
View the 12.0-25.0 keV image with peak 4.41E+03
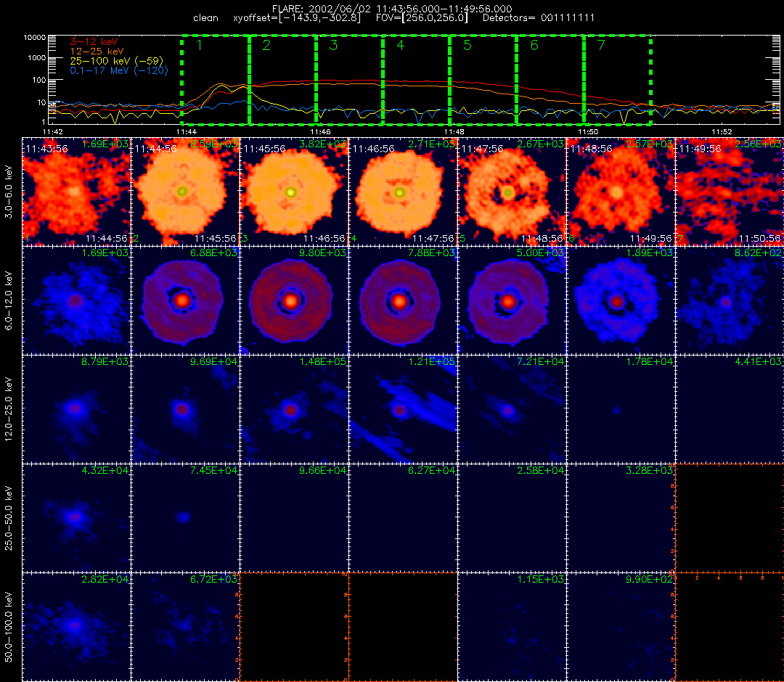click(730, 410)
